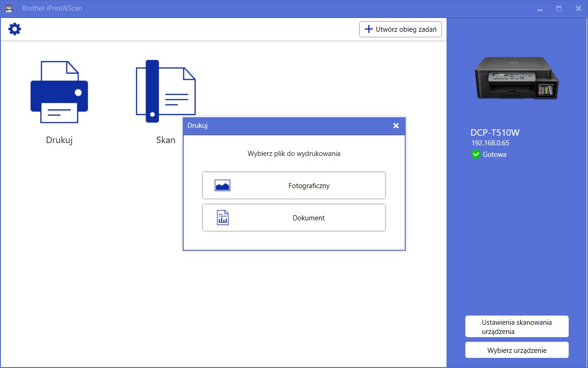
Task: Click the Skan scanner icon
Action: point(165,91)
